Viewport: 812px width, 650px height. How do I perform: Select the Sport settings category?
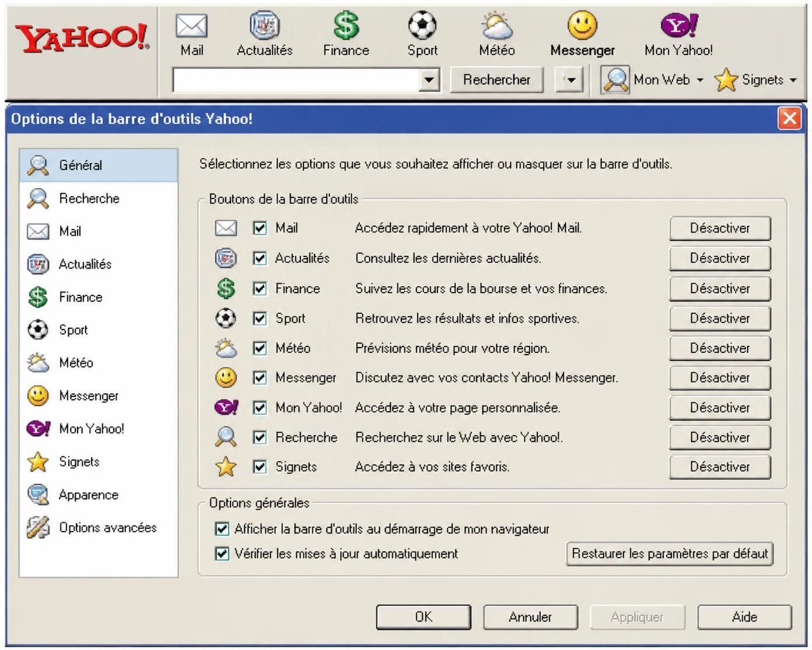[x=98, y=330]
